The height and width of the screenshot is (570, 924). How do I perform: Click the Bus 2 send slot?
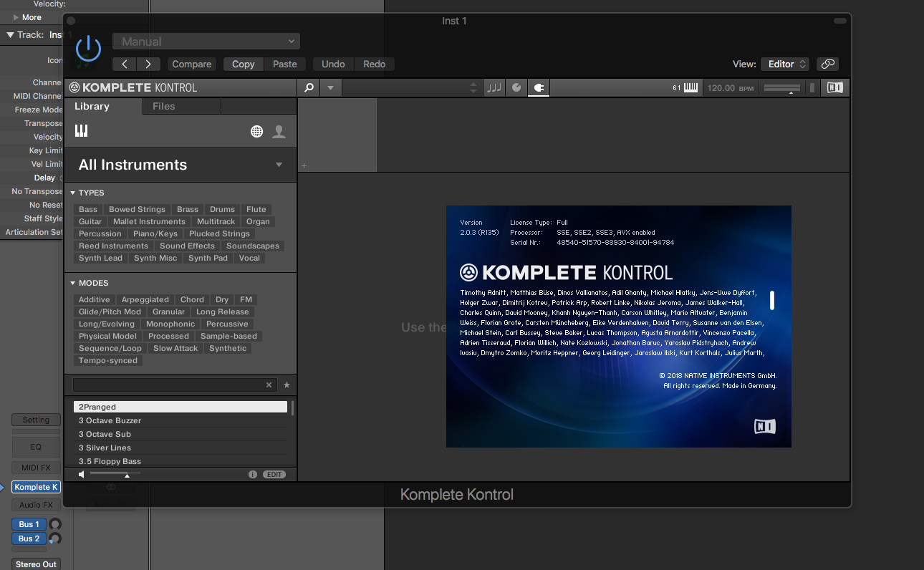click(x=29, y=538)
